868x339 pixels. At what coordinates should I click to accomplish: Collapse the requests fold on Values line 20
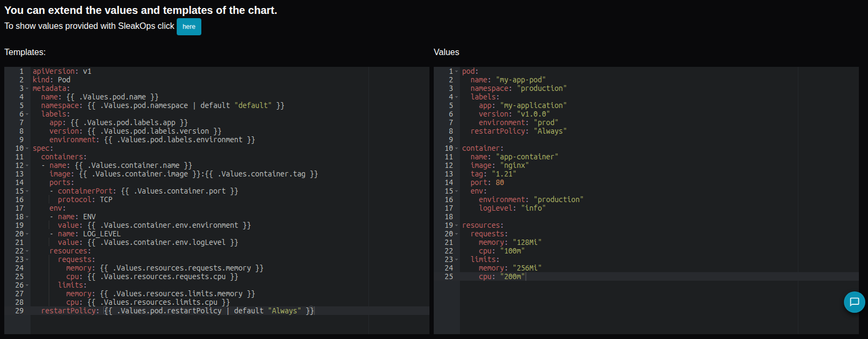coord(457,234)
